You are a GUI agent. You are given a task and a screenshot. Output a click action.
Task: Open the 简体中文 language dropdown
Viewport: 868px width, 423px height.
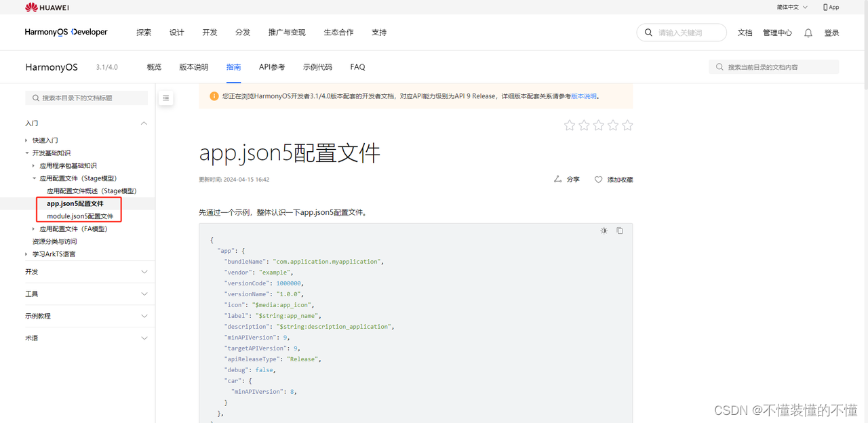[x=792, y=7]
